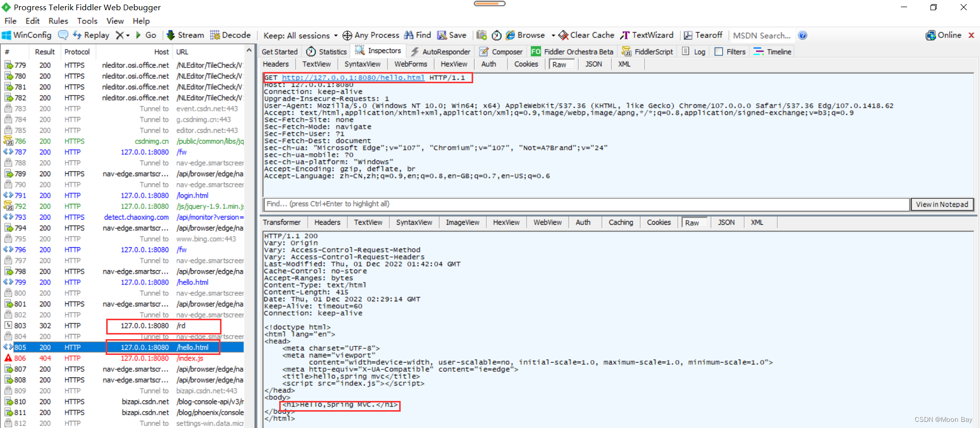This screenshot has width=980, height=428.
Task: Open the Log tab
Action: [x=694, y=52]
